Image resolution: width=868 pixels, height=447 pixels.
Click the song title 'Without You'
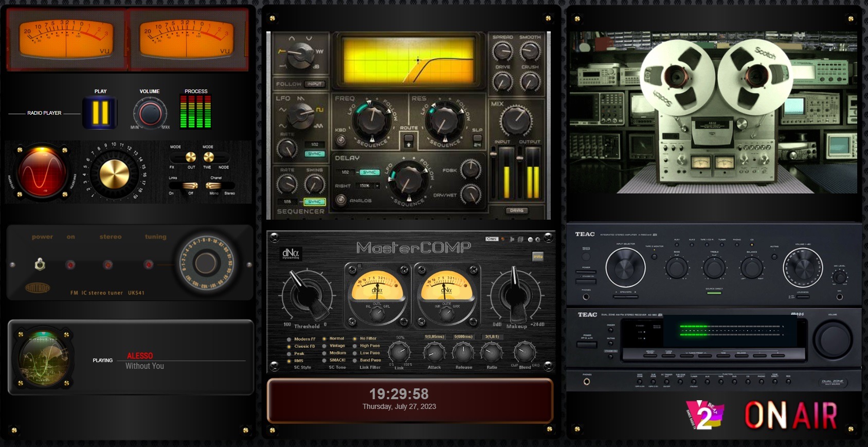[144, 366]
